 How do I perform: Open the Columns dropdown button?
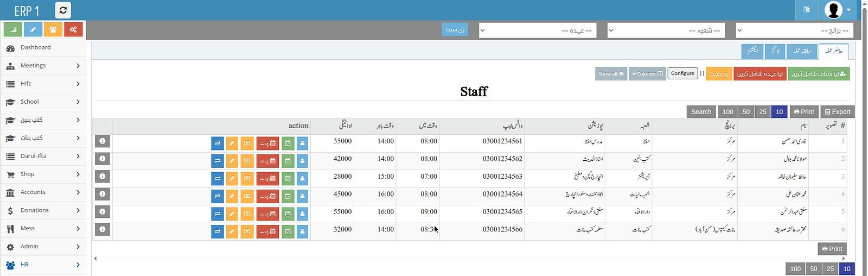[x=647, y=74]
